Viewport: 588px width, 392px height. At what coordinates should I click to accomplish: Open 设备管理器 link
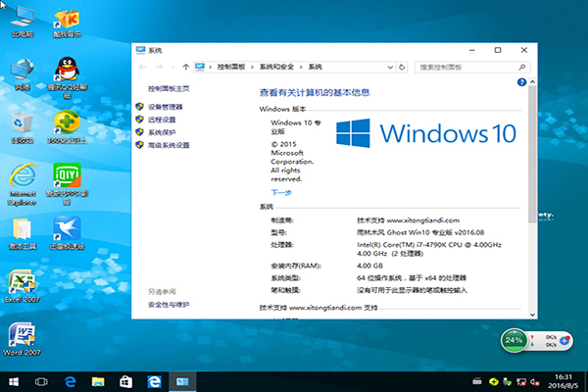tap(165, 107)
